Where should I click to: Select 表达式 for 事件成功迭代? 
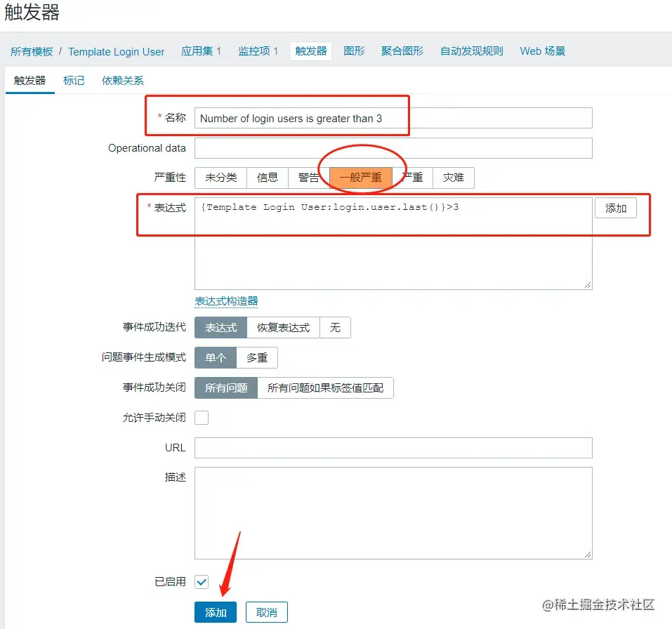tap(220, 328)
